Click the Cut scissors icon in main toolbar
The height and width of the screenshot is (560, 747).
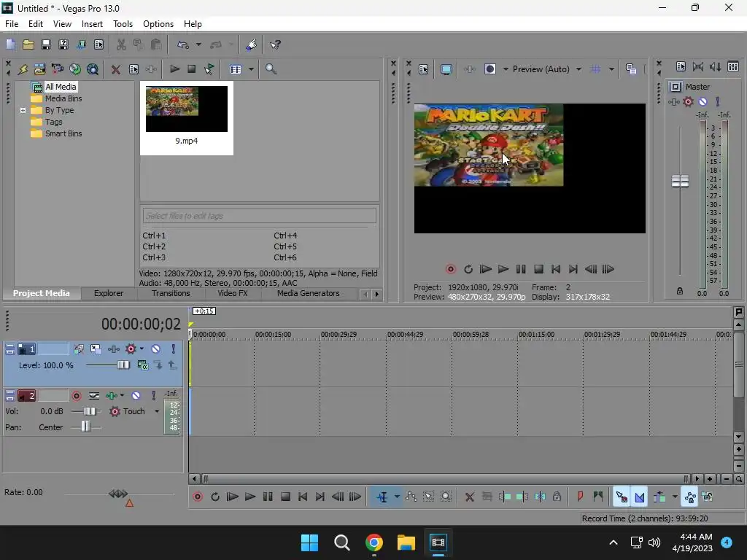[121, 44]
